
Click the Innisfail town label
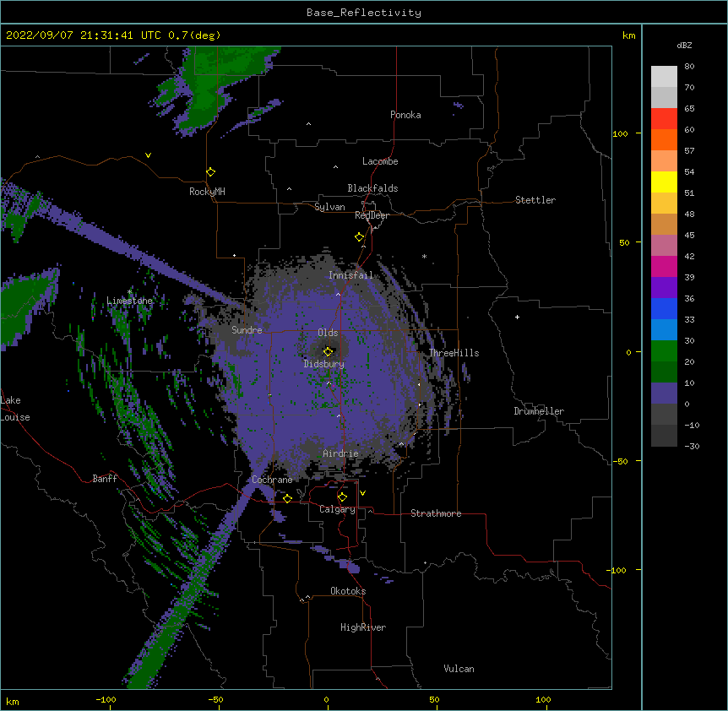350,275
